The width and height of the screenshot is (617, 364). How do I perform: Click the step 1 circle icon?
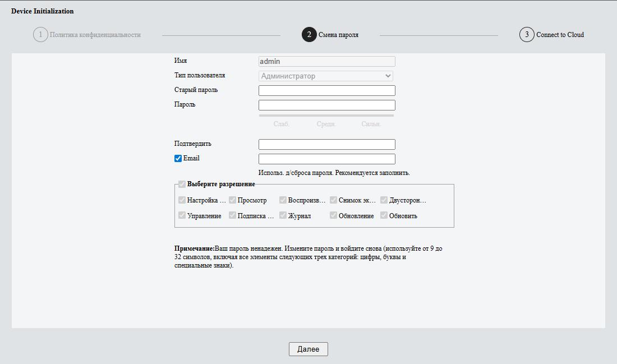click(40, 35)
